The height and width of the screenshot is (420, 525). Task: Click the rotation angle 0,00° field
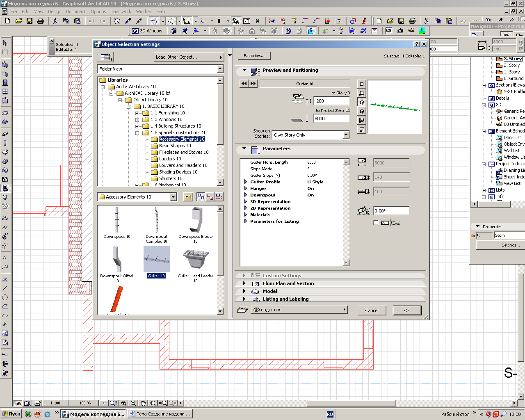[x=391, y=211]
